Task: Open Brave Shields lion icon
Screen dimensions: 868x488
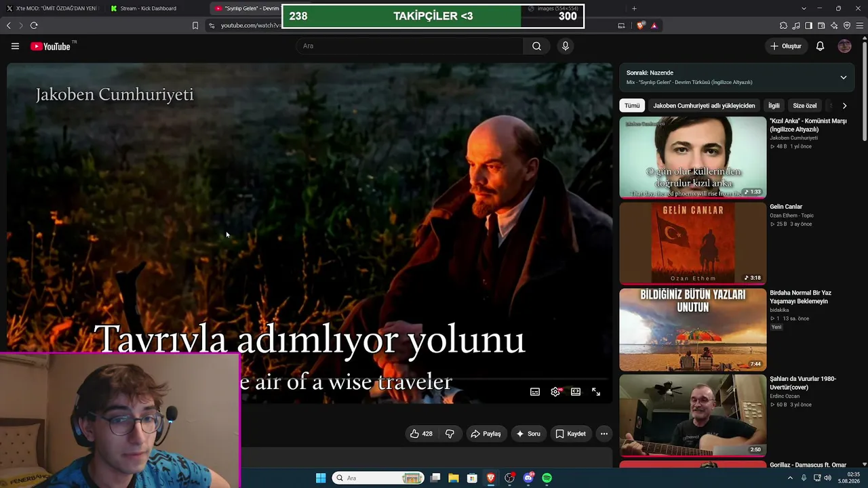Action: [641, 26]
